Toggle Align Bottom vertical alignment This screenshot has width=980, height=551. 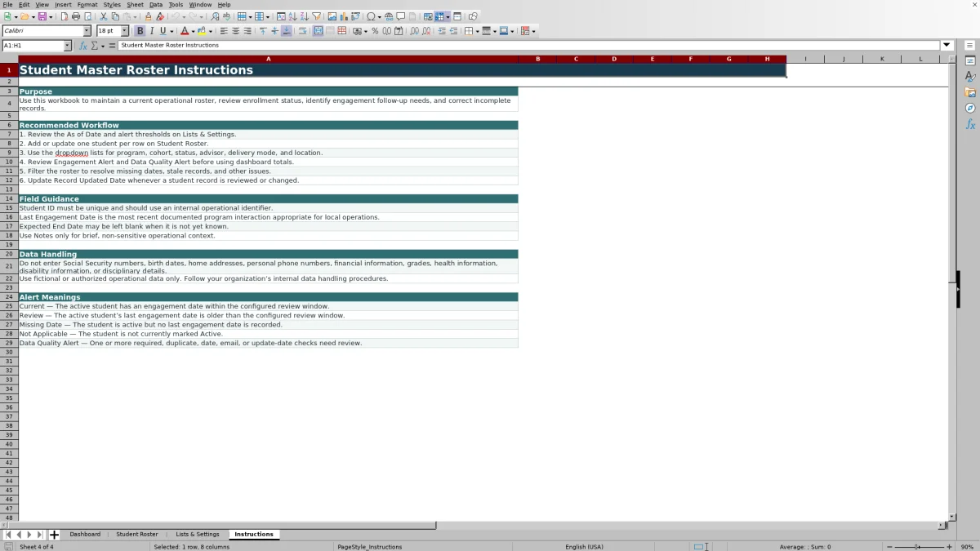click(x=286, y=31)
